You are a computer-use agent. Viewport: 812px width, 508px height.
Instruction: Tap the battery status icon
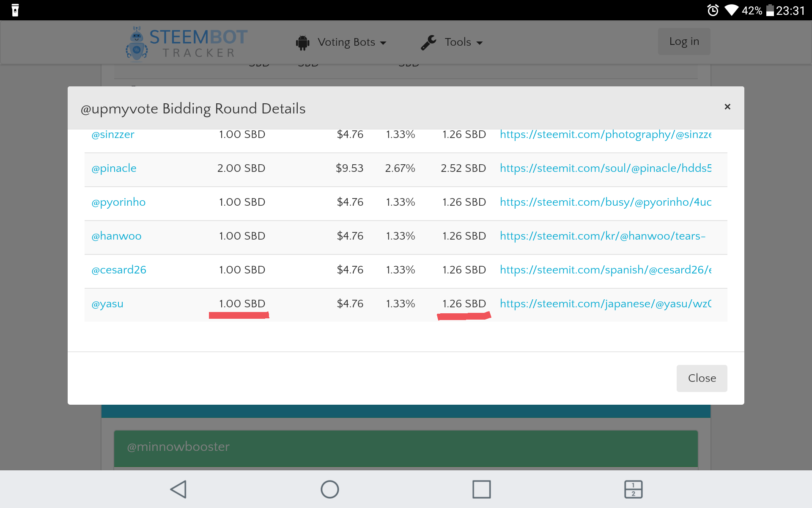point(770,10)
